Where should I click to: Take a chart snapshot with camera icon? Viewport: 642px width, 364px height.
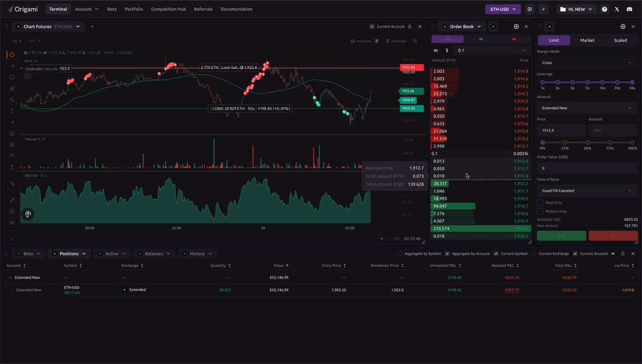tap(415, 41)
